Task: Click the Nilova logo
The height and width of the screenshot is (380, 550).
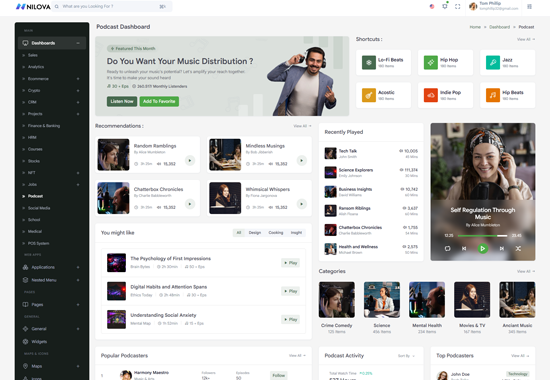Action: coord(33,6)
